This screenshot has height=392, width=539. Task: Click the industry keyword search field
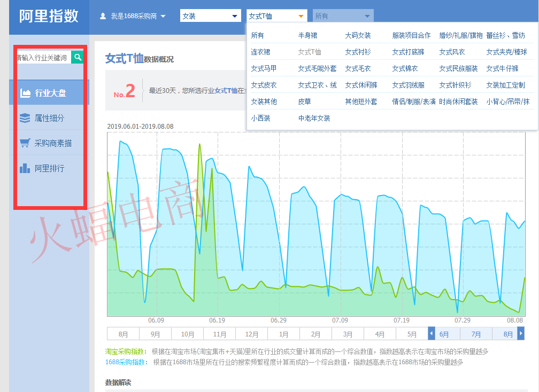43,57
